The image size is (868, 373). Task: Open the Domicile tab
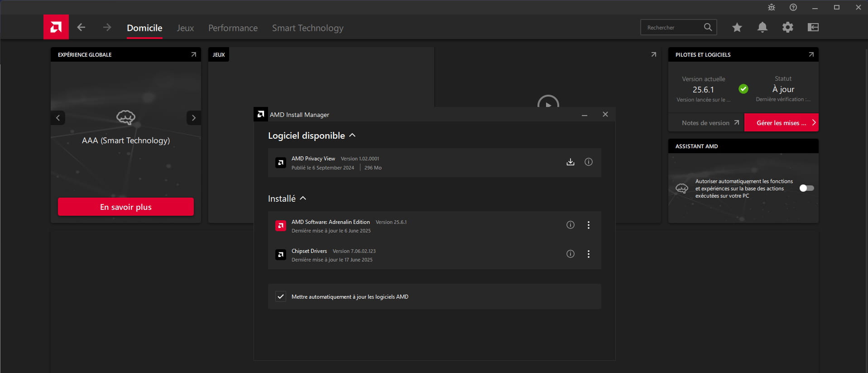tap(144, 28)
